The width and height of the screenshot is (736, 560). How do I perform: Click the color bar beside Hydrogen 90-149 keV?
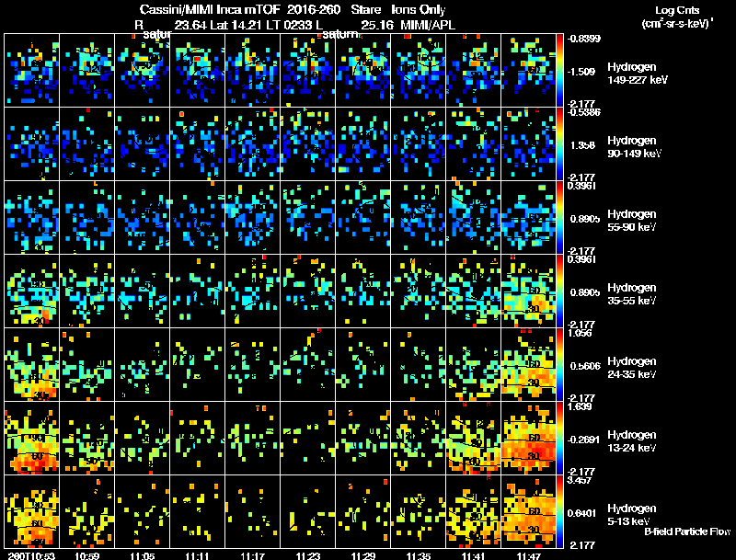pyautogui.click(x=559, y=144)
